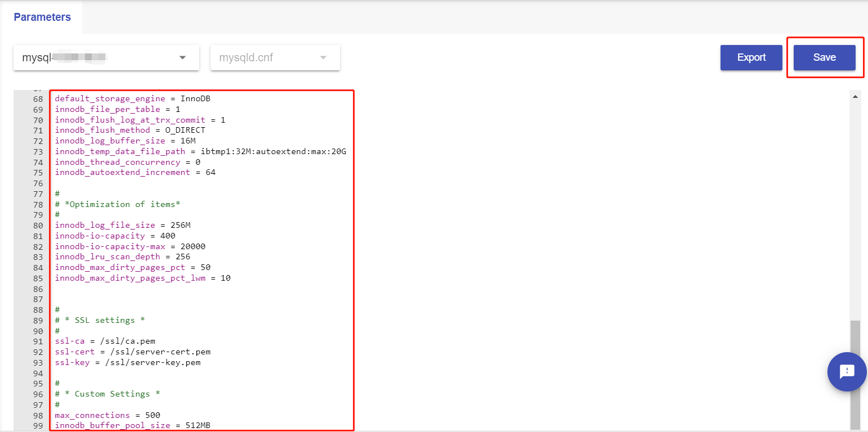The height and width of the screenshot is (432, 868).
Task: Expand the instance selector chevron arrow
Action: pos(182,57)
